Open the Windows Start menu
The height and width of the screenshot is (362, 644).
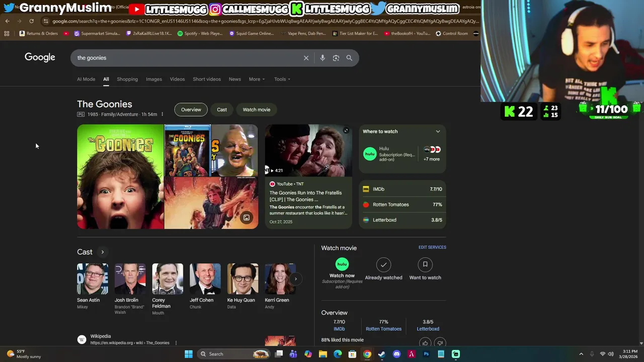point(189,354)
